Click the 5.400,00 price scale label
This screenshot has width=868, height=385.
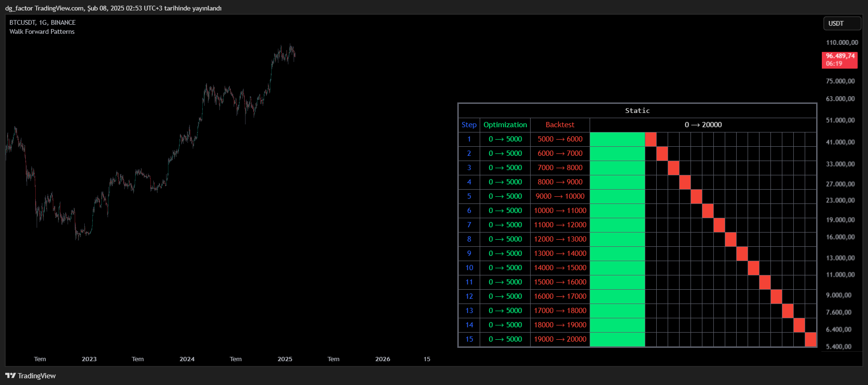point(839,346)
